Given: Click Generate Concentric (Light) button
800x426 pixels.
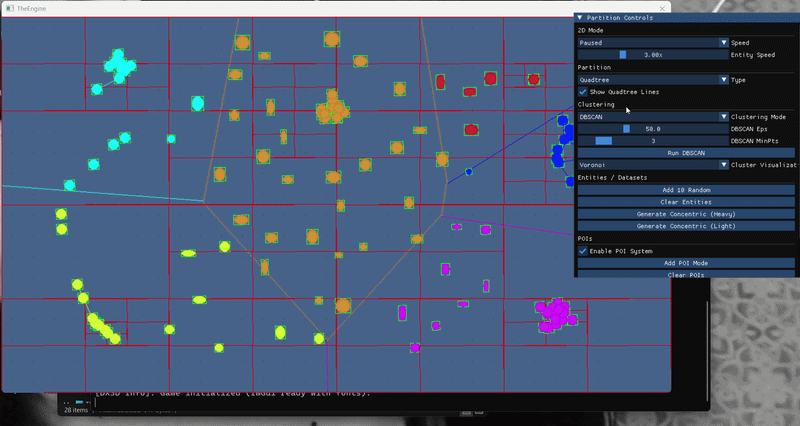Looking at the screenshot, I should coord(686,226).
